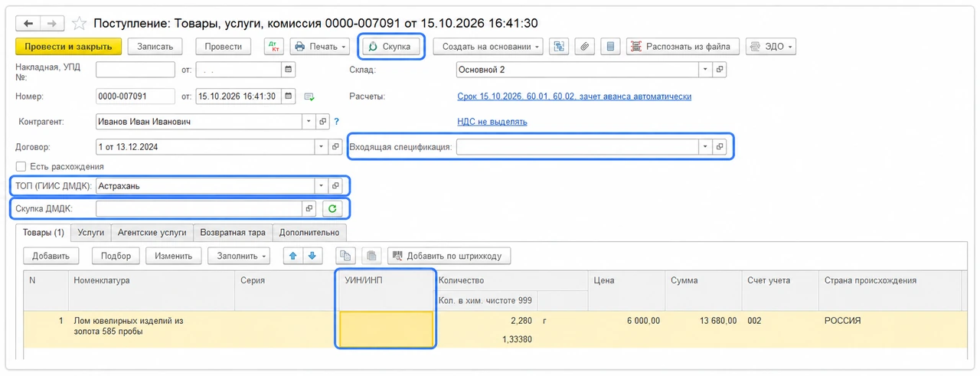Show Дт/Кт accounting entries
Screen dimensions: 980x376
click(273, 47)
